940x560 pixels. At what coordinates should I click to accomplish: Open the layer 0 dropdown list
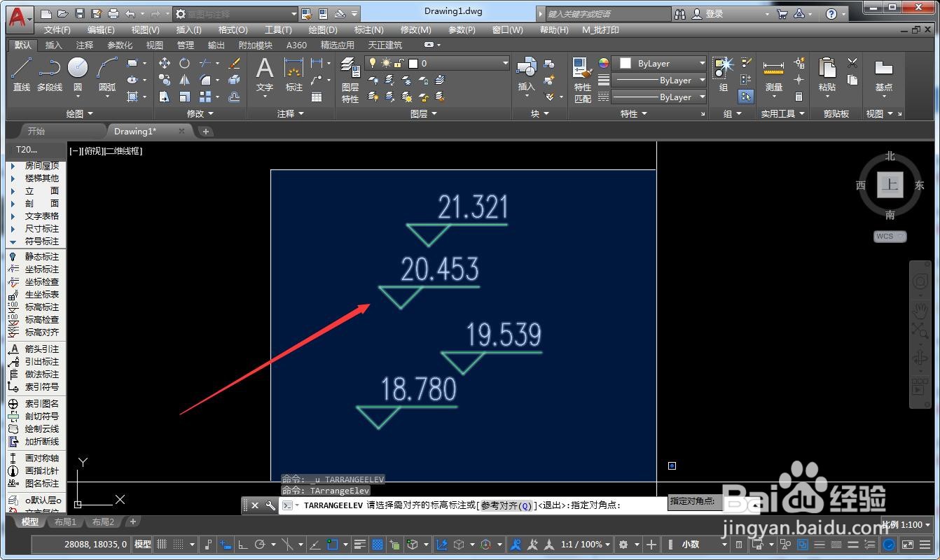tap(505, 63)
